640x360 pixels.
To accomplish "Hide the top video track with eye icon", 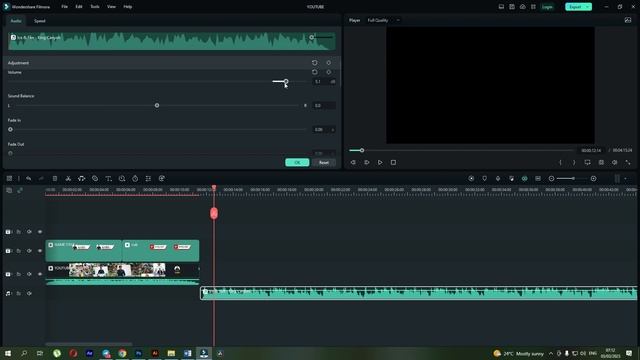I will 40,232.
